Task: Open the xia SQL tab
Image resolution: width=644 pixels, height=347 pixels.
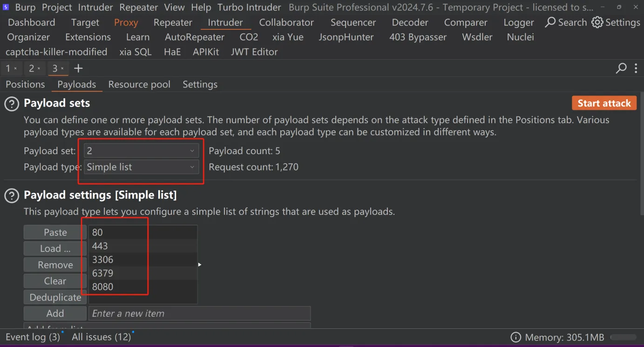Action: click(x=136, y=52)
